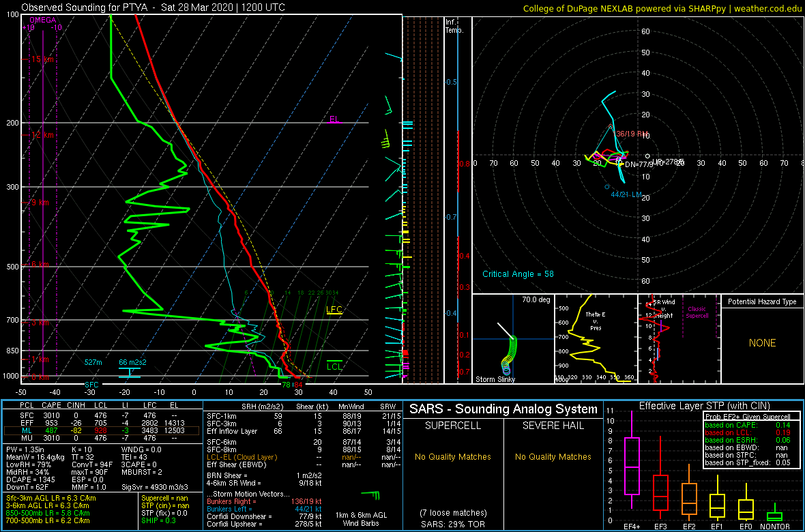Select the 136/19 RM hodograph label

630,134
